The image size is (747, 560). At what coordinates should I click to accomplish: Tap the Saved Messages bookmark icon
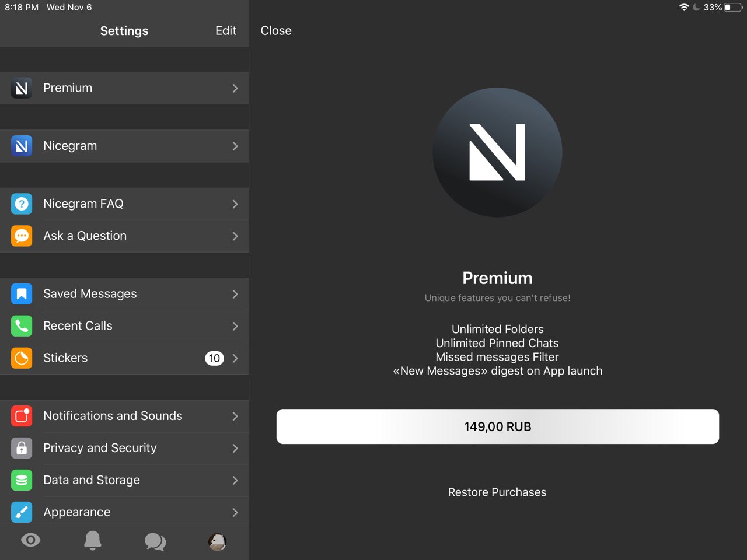[x=22, y=293]
